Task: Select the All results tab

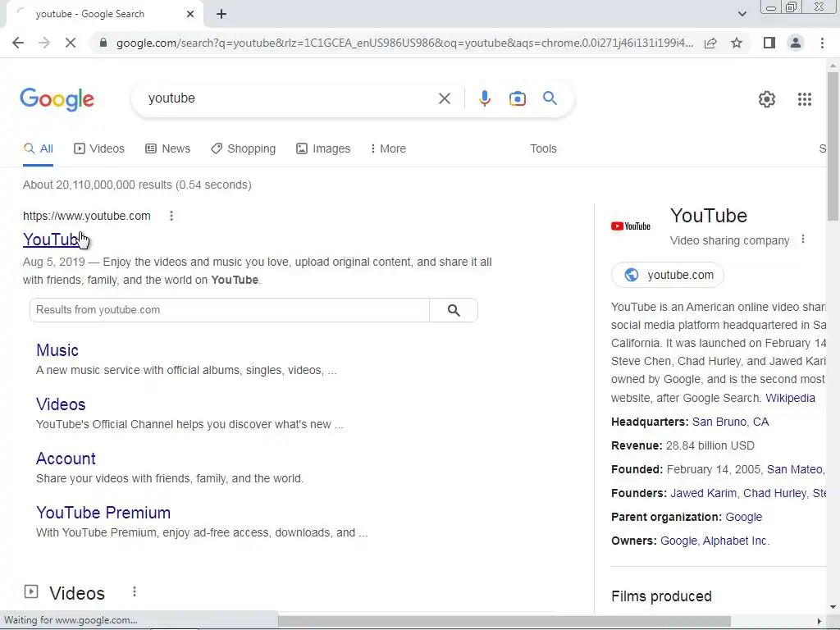Action: [38, 149]
